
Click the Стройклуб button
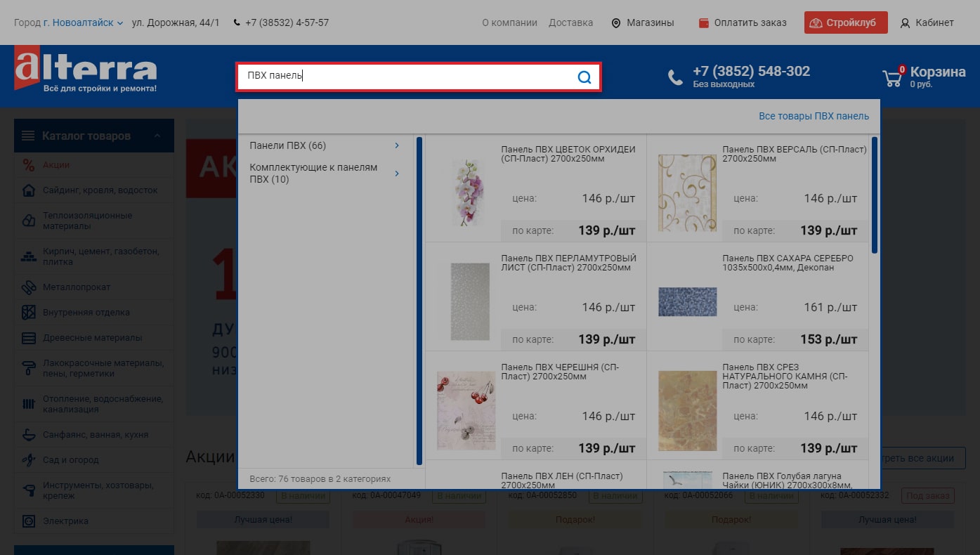[845, 22]
